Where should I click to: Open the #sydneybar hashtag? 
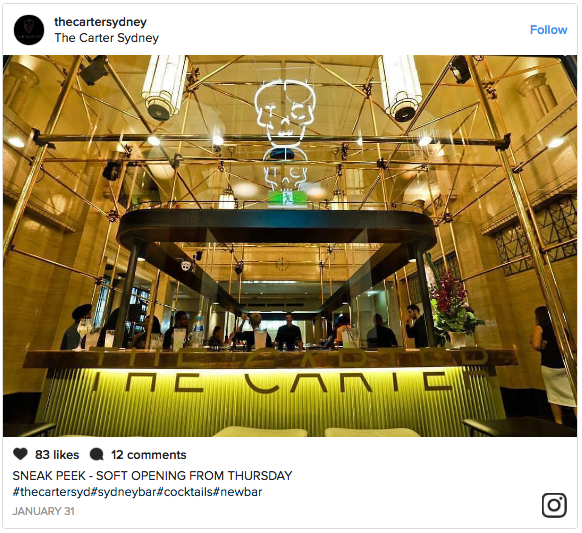click(x=124, y=492)
